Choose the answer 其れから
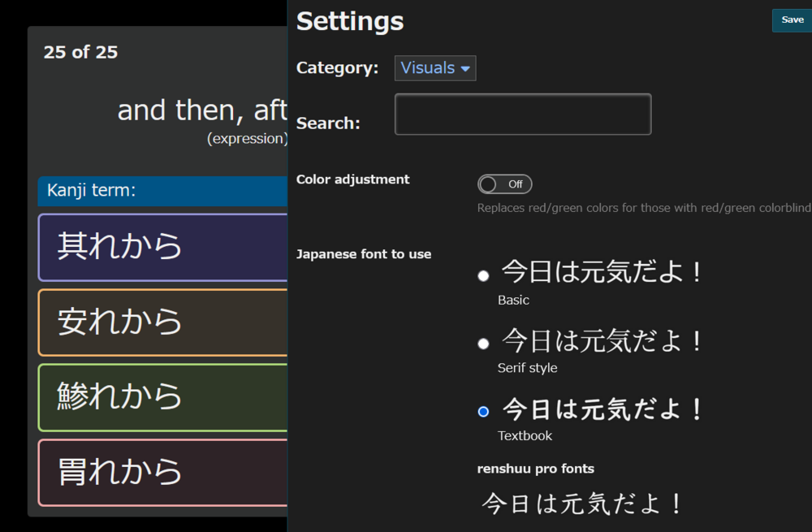Viewport: 812px width, 532px height. coord(162,247)
